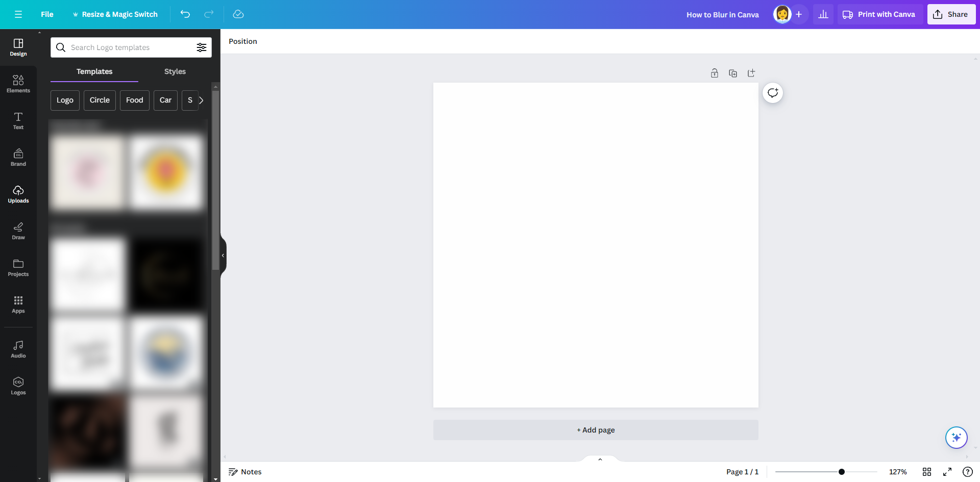Open search filter options
980x482 pixels.
click(202, 47)
